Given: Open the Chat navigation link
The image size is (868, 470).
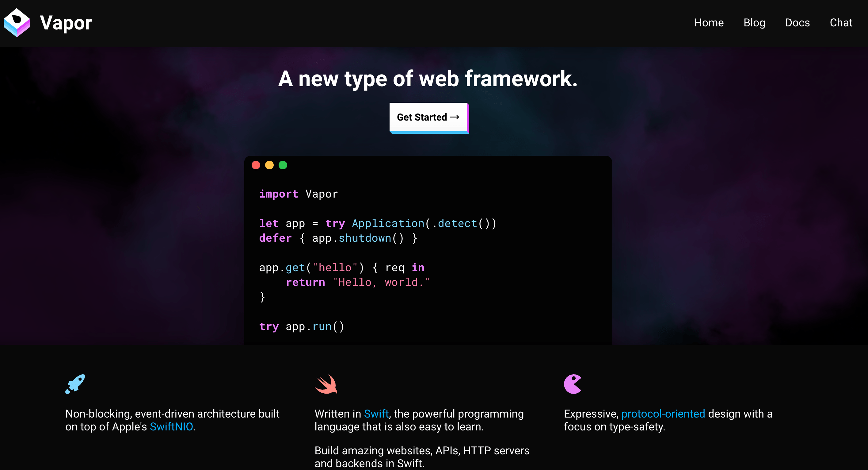Looking at the screenshot, I should 841,23.
